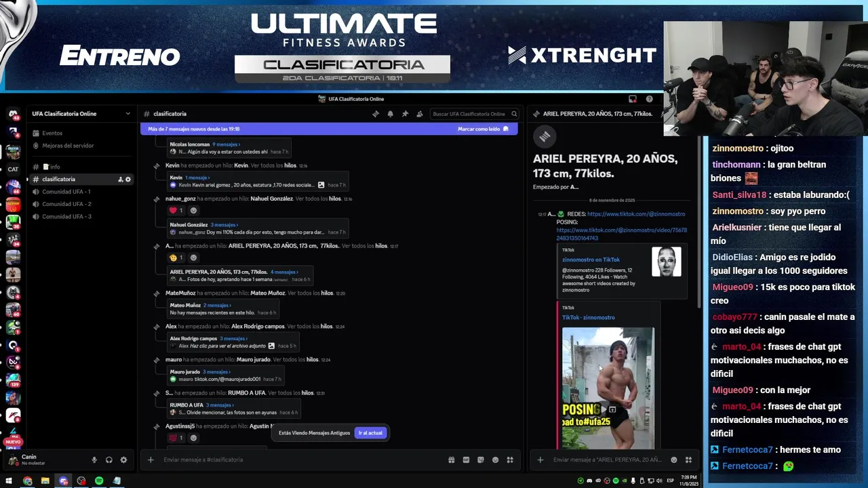Image resolution: width=868 pixels, height=488 pixels.
Task: Add attachment plus in clasificatoria message bar
Action: [x=151, y=460]
